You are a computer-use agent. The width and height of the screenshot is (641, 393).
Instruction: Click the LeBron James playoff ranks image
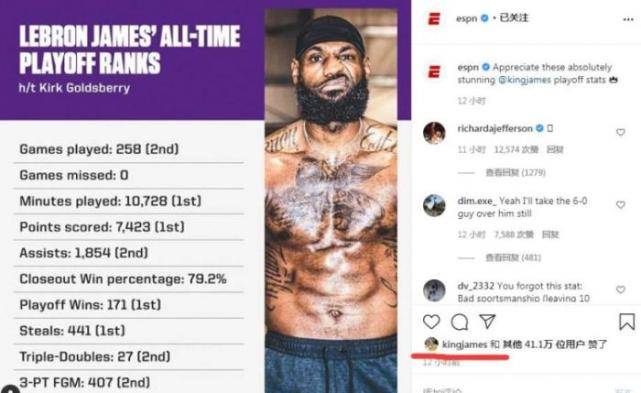pyautogui.click(x=205, y=196)
